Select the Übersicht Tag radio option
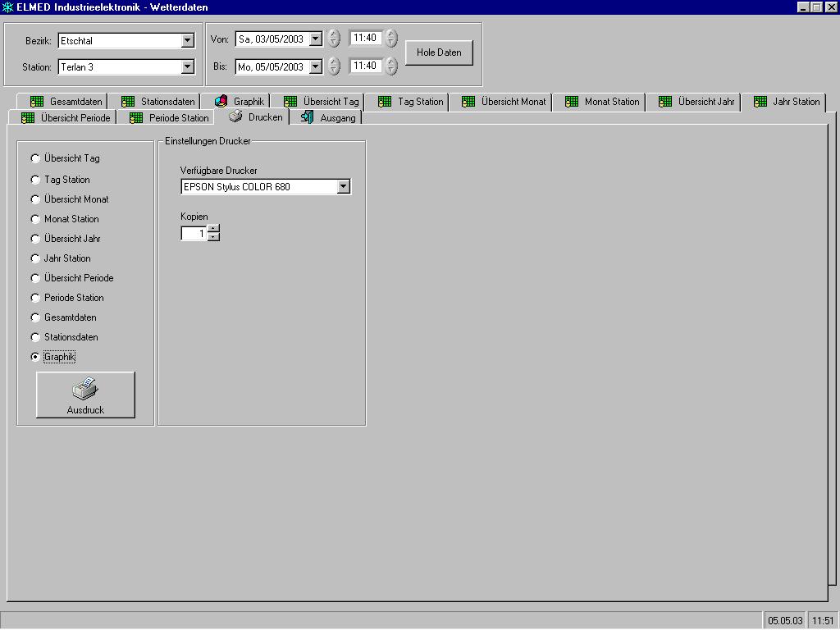Image resolution: width=840 pixels, height=630 pixels. [x=35, y=158]
